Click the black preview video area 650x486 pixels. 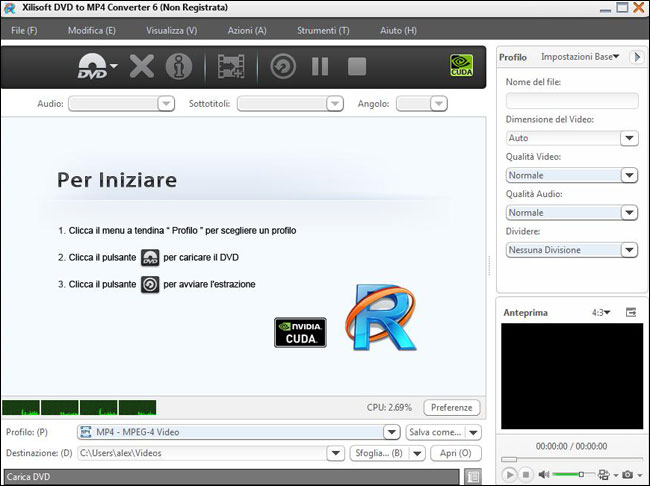(x=572, y=376)
